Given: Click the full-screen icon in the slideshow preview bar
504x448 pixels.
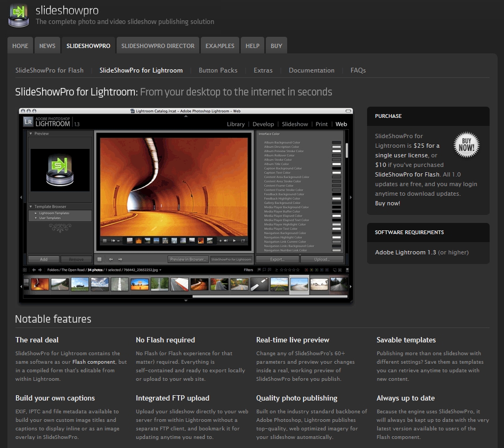Looking at the screenshot, I should click(243, 241).
